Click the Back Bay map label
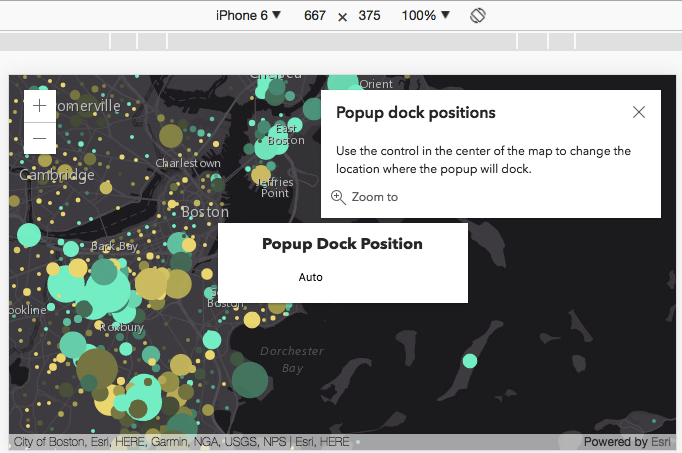The height and width of the screenshot is (453, 682). (x=114, y=246)
